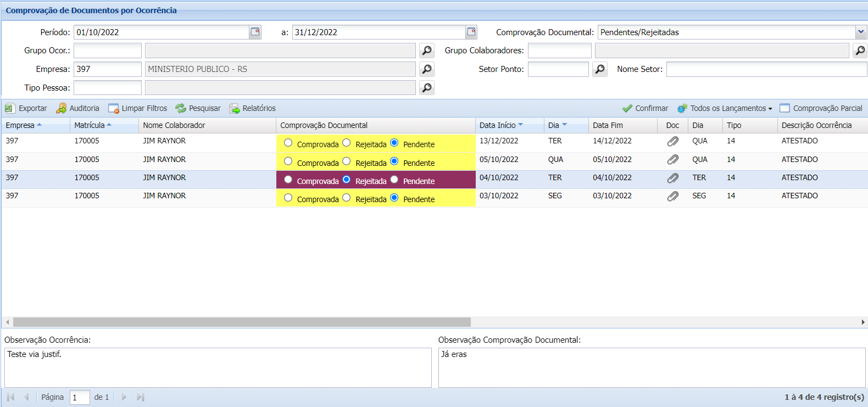The height and width of the screenshot is (407, 868).
Task: Sort by Matrícula column header
Action: pyautogui.click(x=104, y=125)
